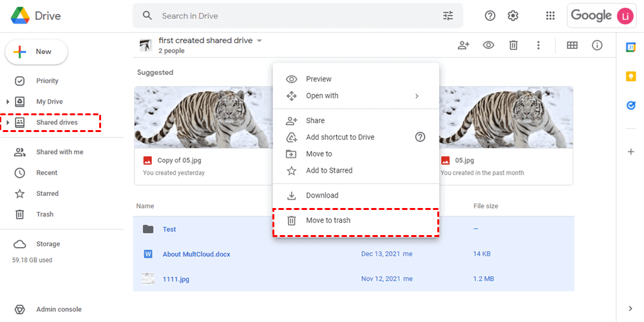Screen dimensions: 644x322
Task: Toggle the view details info panel
Action: point(597,45)
